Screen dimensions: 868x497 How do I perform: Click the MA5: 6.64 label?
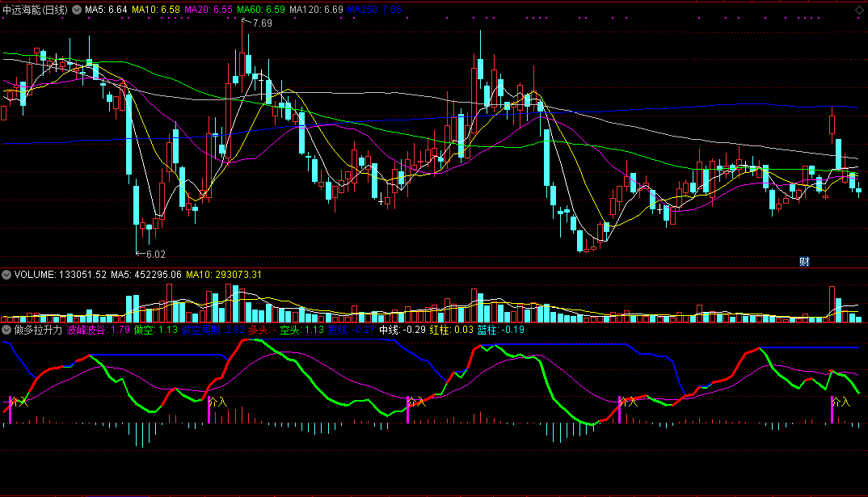[106, 10]
